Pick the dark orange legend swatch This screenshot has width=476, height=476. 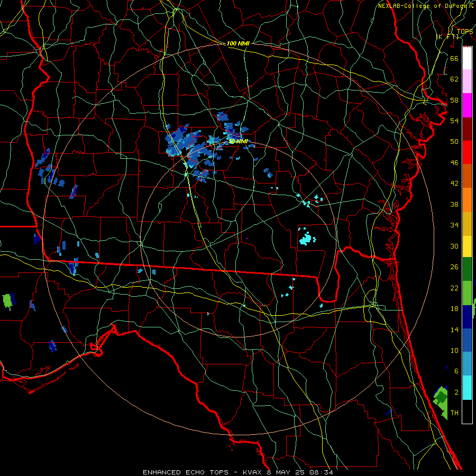[x=467, y=176]
